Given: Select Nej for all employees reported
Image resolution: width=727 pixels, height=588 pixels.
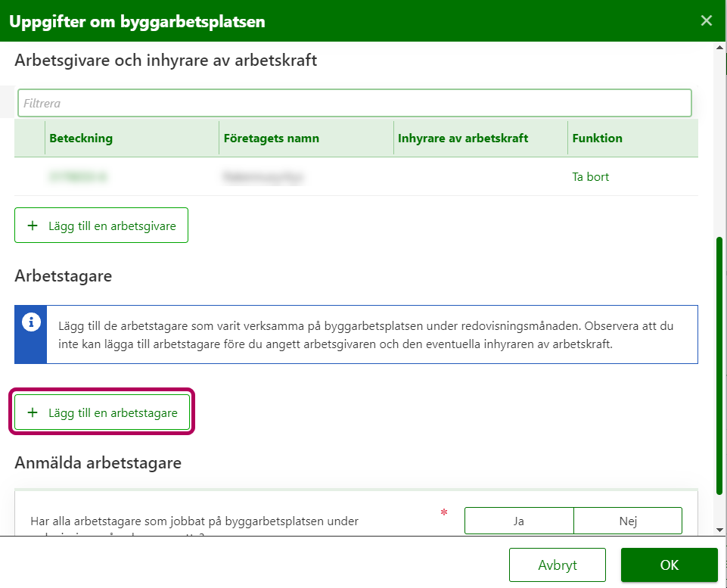Looking at the screenshot, I should pos(628,521).
